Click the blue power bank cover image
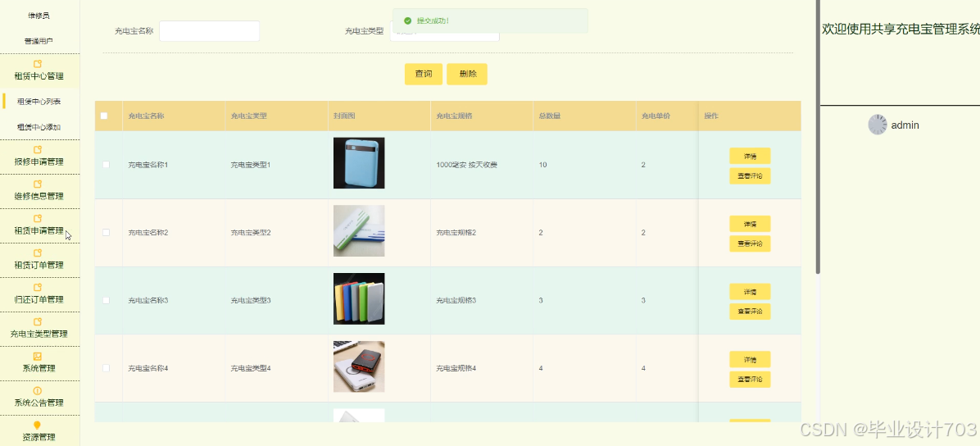 359,162
